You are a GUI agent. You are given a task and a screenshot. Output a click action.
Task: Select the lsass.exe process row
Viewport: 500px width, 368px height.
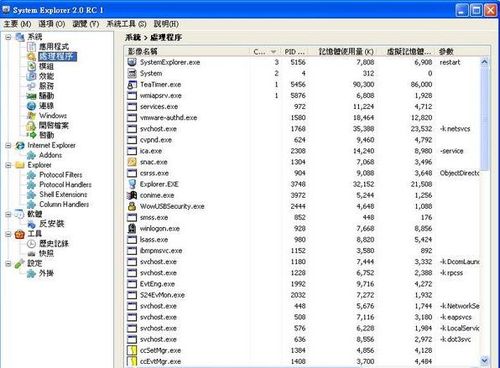click(303, 239)
